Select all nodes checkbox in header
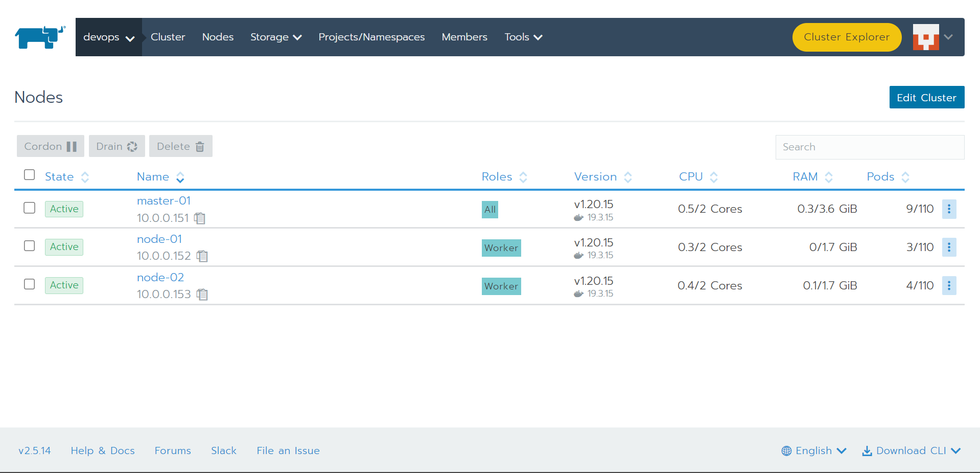 [30, 175]
